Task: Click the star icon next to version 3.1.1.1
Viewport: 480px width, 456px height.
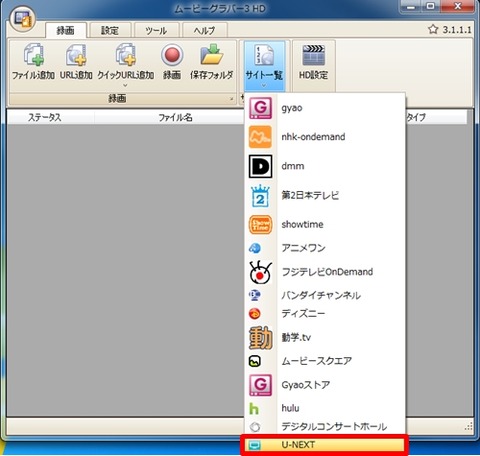Action: pos(433,29)
